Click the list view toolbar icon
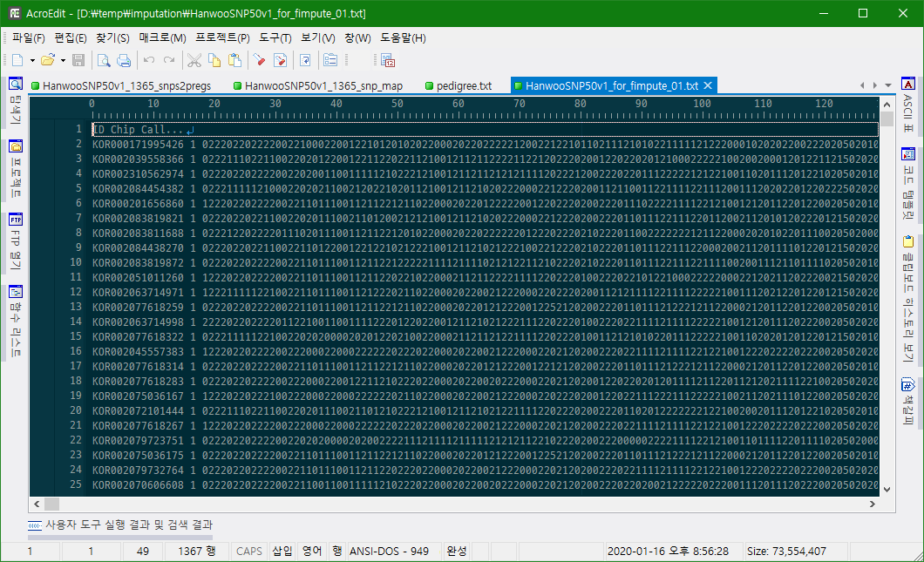The image size is (924, 562). (330, 60)
